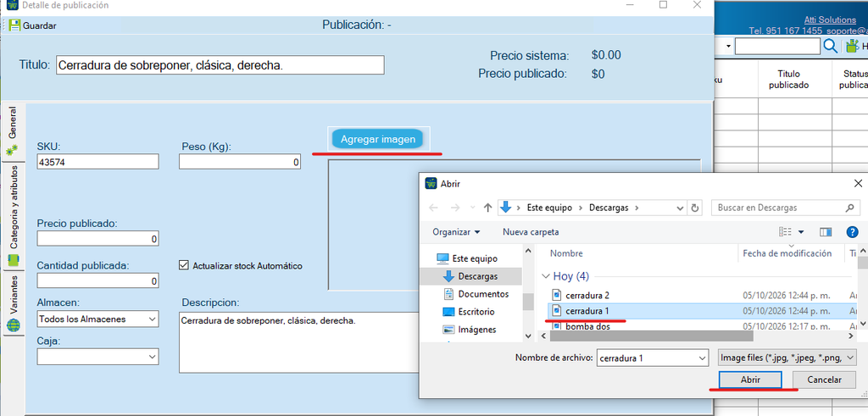This screenshot has height=416, width=868.
Task: Click Este equipo in the address breadcrumb
Action: coord(548,208)
